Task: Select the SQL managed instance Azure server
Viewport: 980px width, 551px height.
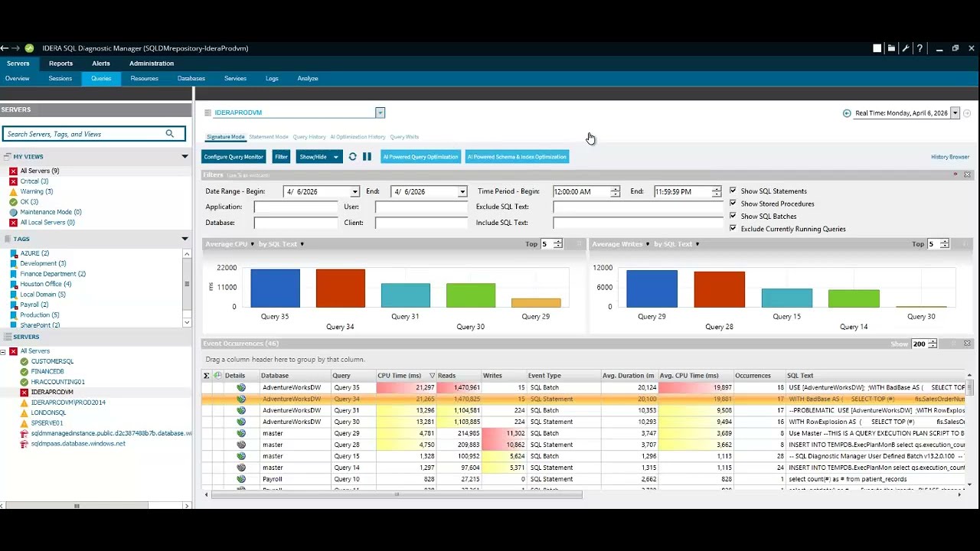Action: 111,433
